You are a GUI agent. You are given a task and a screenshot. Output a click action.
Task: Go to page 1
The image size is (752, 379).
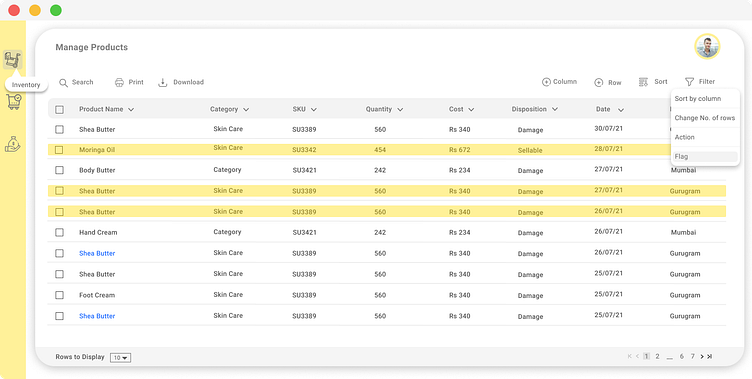coord(646,356)
